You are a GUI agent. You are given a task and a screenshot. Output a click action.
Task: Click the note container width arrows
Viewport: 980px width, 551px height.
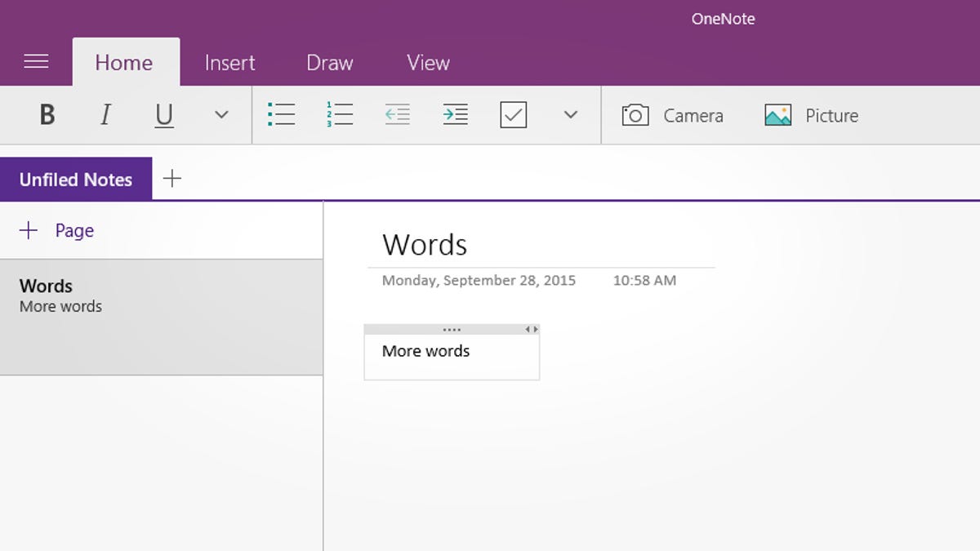click(532, 330)
